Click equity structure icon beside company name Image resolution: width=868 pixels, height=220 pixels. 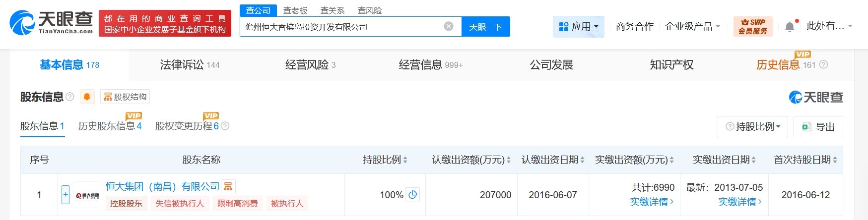click(x=228, y=186)
